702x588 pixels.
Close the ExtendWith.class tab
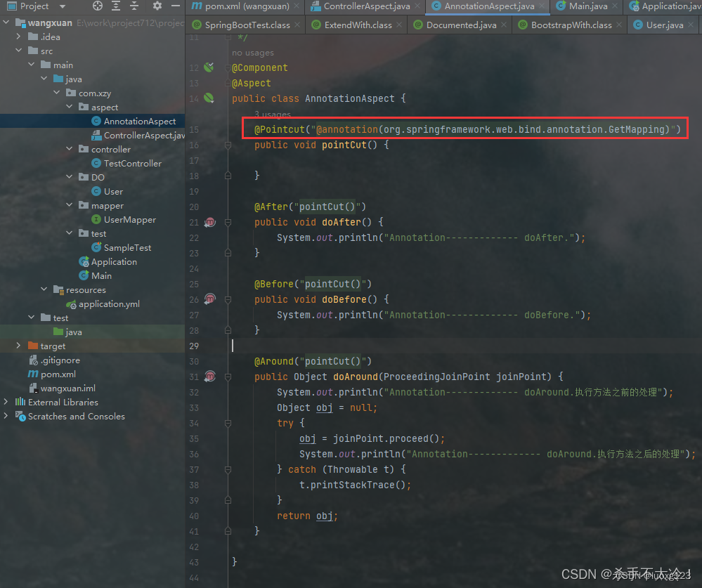point(399,25)
